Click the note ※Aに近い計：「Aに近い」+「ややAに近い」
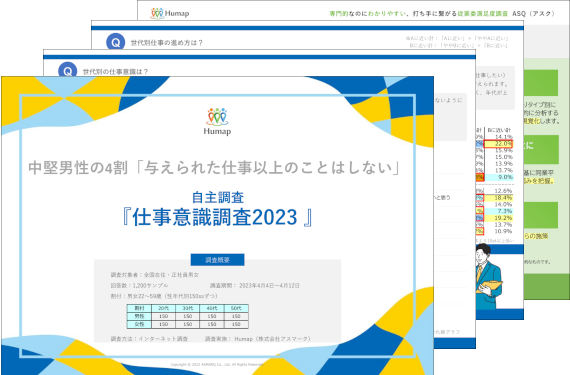Image resolution: width=570 pixels, height=375 pixels. [x=457, y=38]
